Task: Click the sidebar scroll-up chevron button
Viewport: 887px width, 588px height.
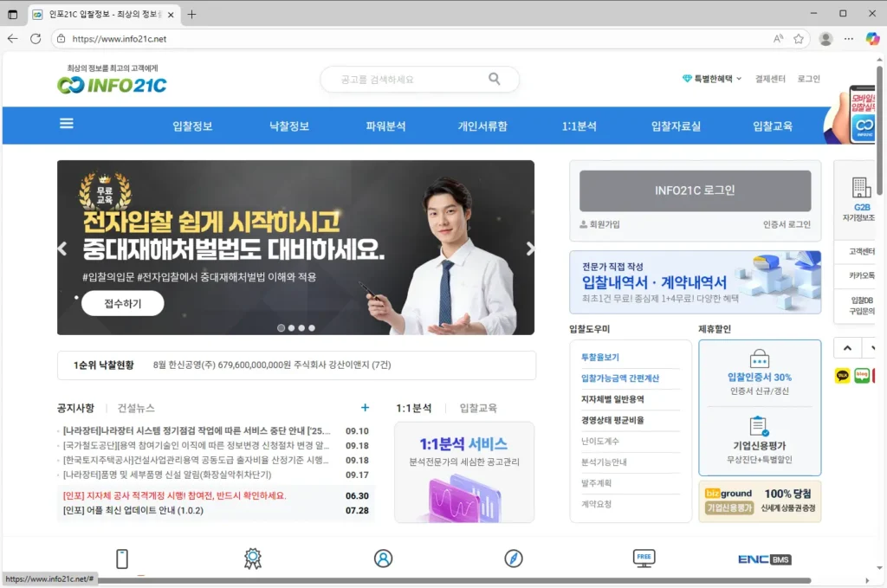Action: (x=847, y=348)
